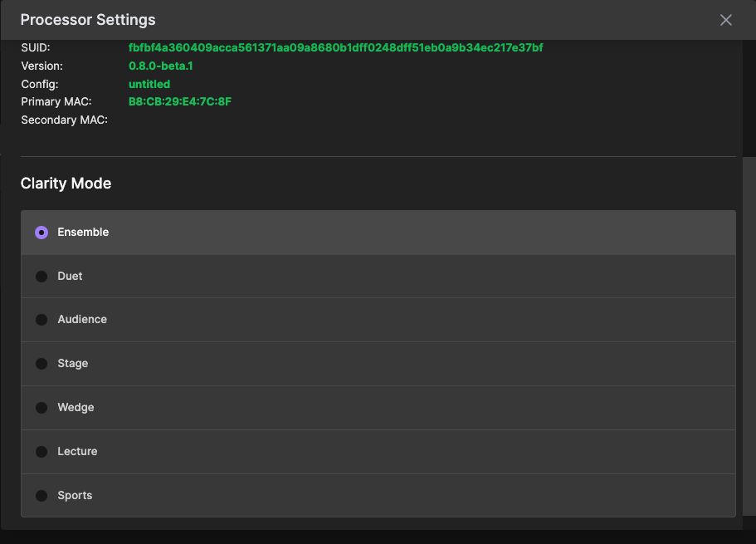Click the Clarity Mode section heading

pos(66,184)
